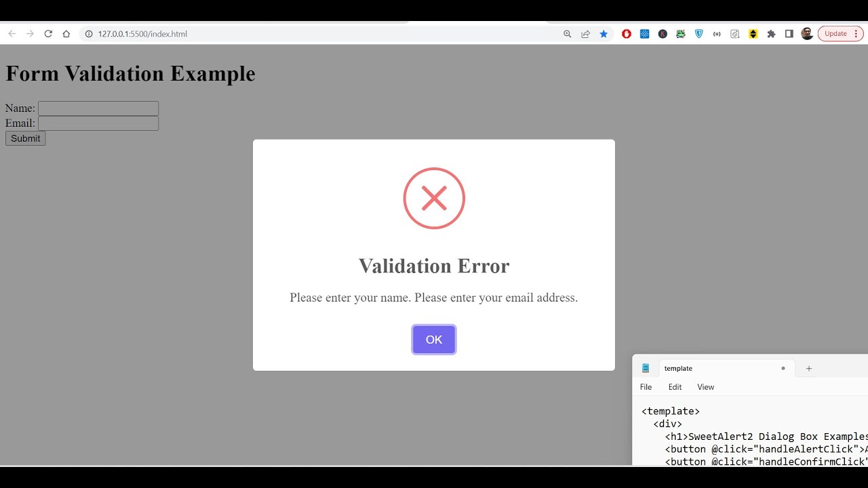Open the View menu in Notepad
This screenshot has width=868, height=488.
tap(705, 387)
